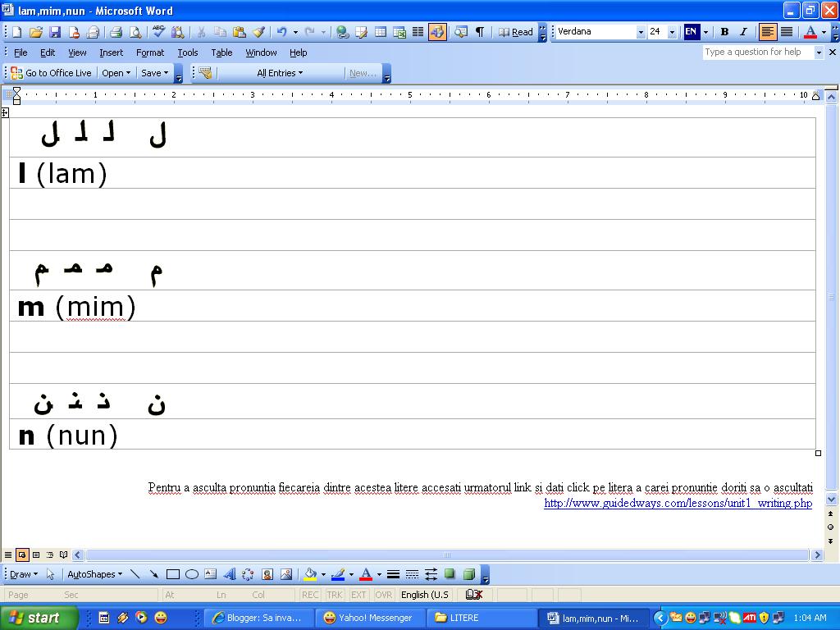Viewport: 840px width, 630px height.
Task: Switch to Outline view button
Action: [x=50, y=555]
